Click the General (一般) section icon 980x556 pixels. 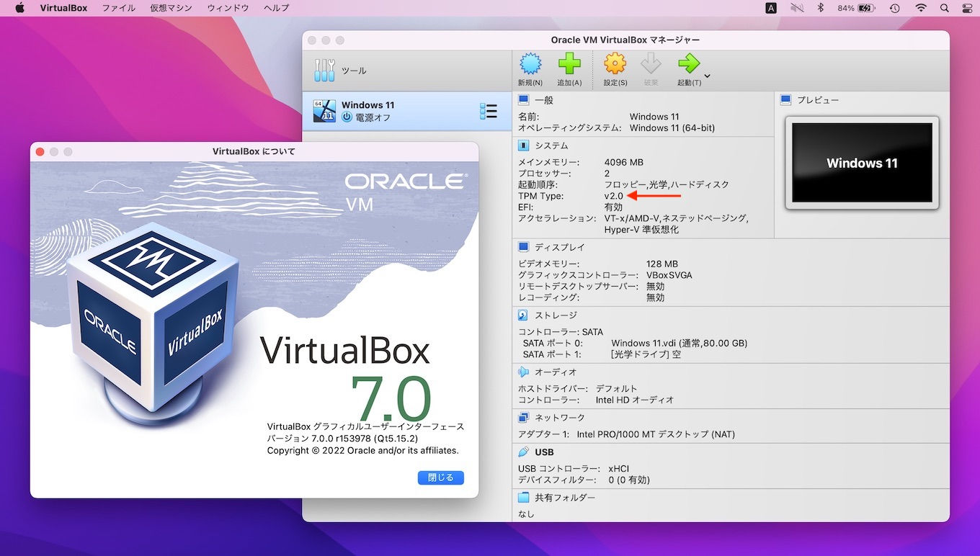tap(524, 100)
